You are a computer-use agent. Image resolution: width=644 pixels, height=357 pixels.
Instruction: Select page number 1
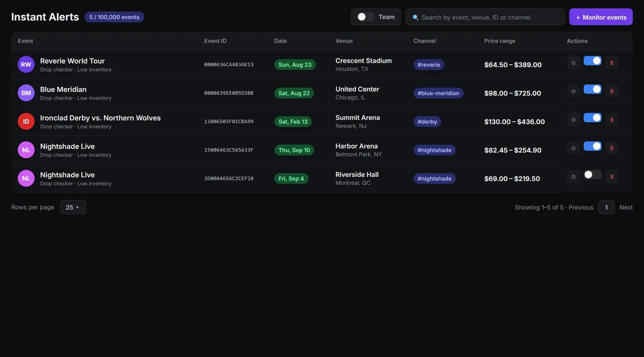pyautogui.click(x=606, y=207)
